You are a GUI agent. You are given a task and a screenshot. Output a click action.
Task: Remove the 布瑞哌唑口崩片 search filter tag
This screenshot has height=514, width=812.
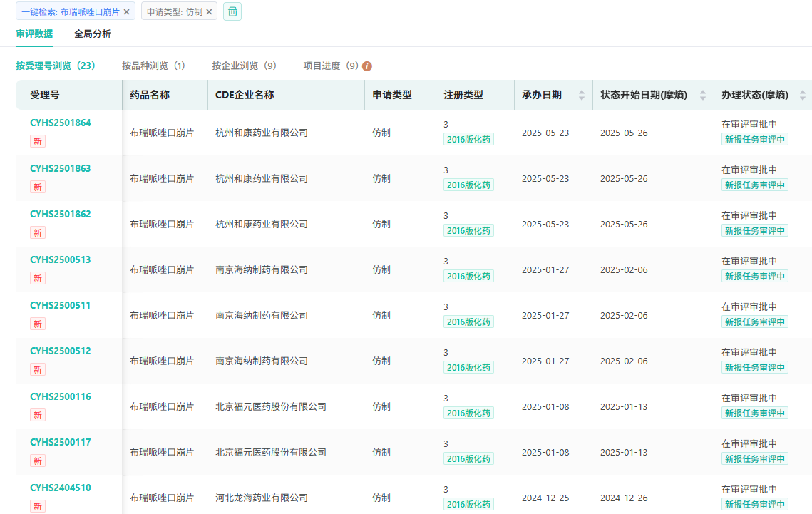127,12
